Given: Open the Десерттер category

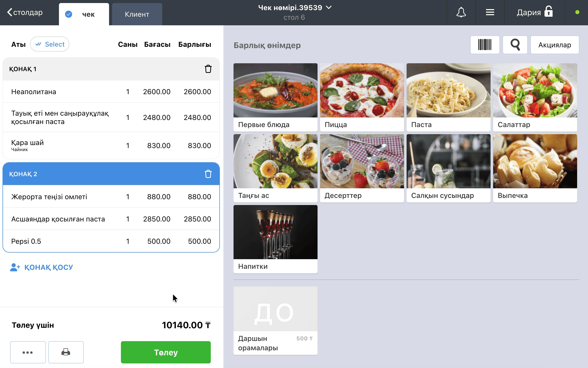Looking at the screenshot, I should (362, 168).
